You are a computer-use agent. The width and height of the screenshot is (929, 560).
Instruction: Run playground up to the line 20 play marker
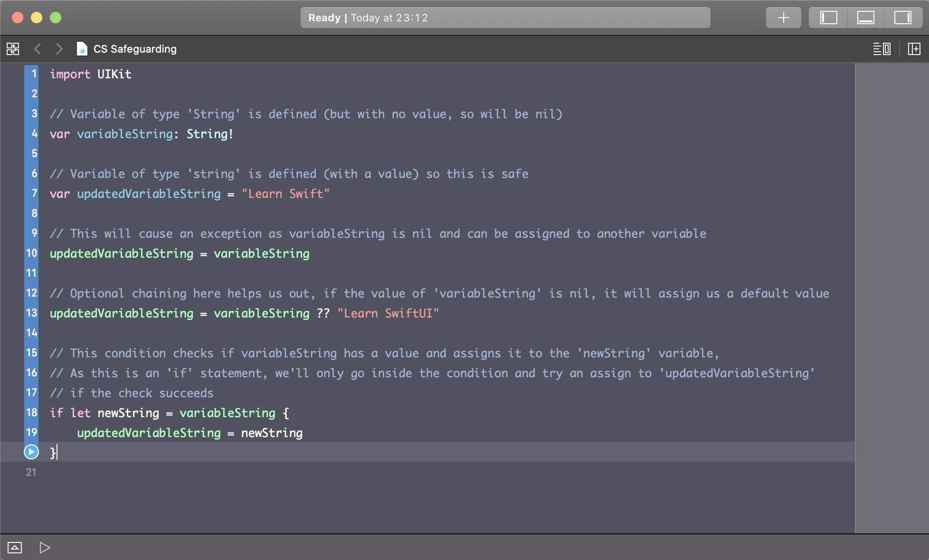(x=31, y=452)
